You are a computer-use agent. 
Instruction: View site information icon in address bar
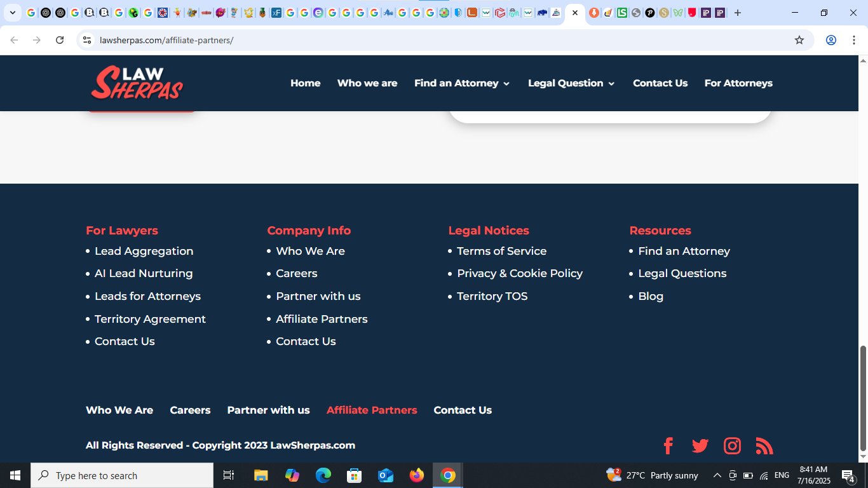point(87,40)
